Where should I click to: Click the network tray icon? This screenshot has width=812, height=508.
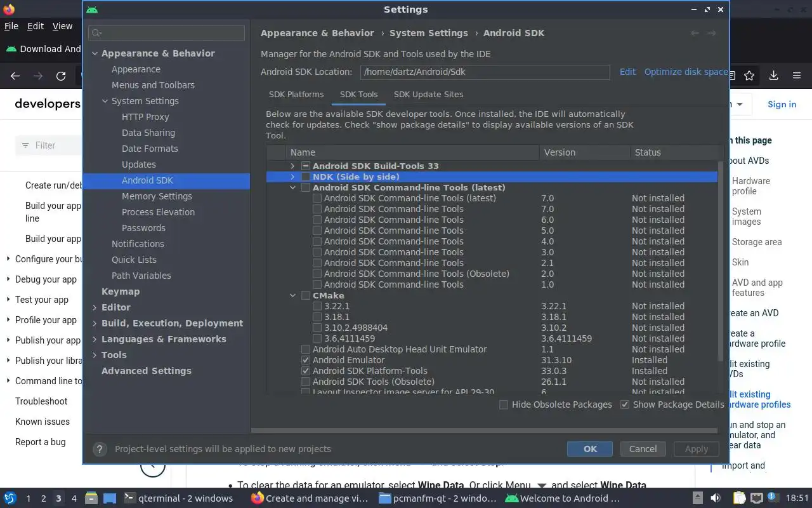757,498
